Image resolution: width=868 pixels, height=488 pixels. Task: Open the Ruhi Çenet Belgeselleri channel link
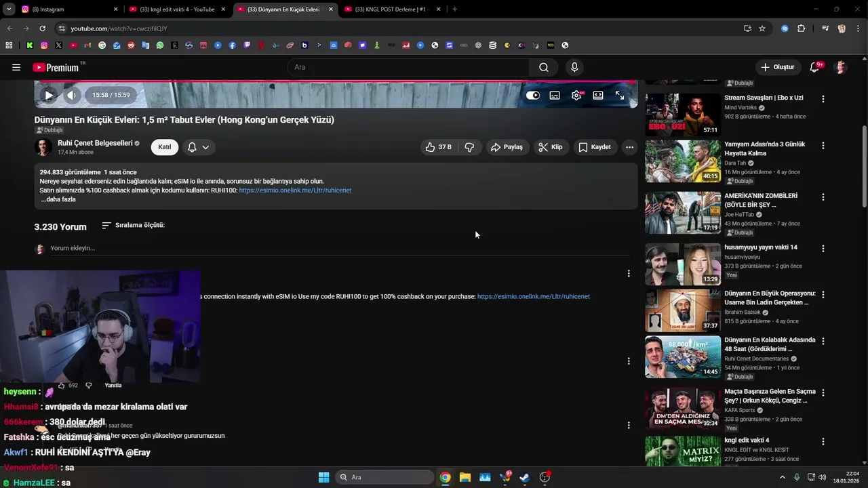pos(94,143)
